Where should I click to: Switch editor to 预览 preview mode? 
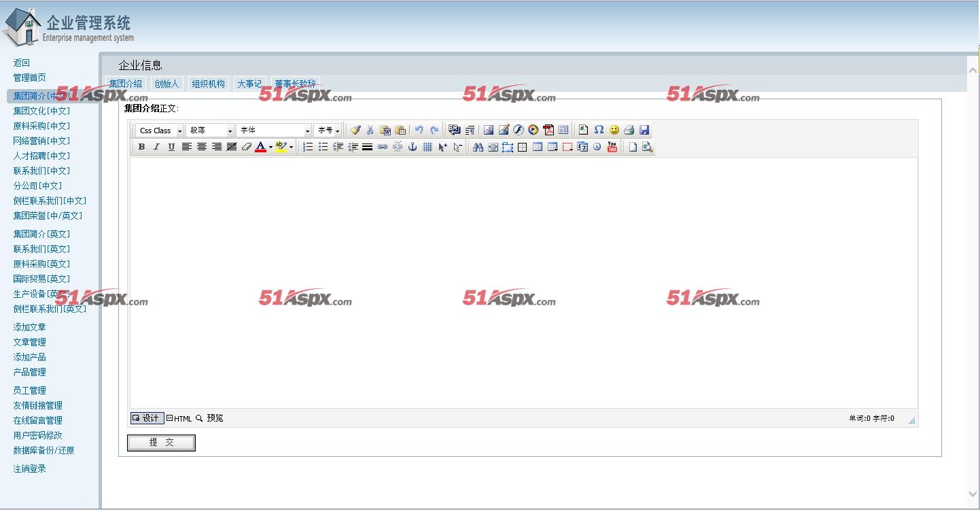[210, 418]
